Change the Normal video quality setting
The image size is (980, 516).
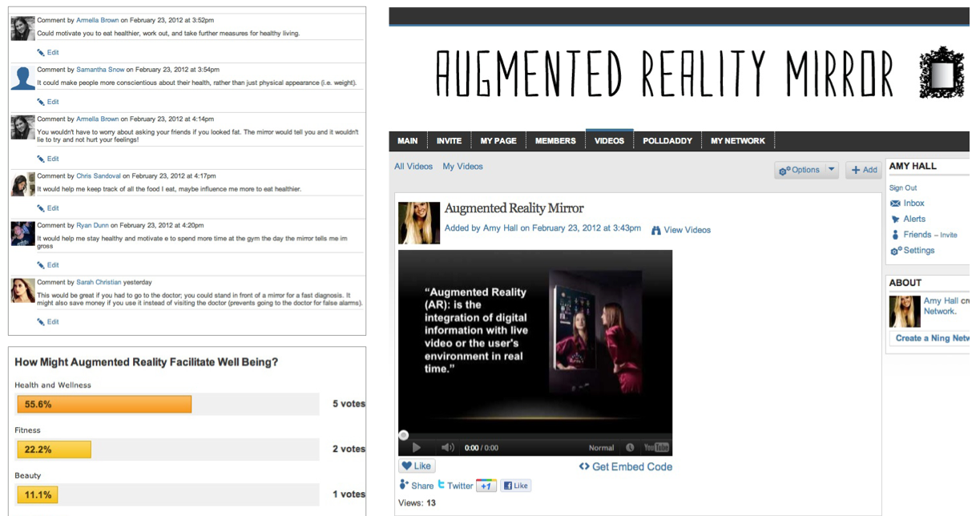[601, 448]
